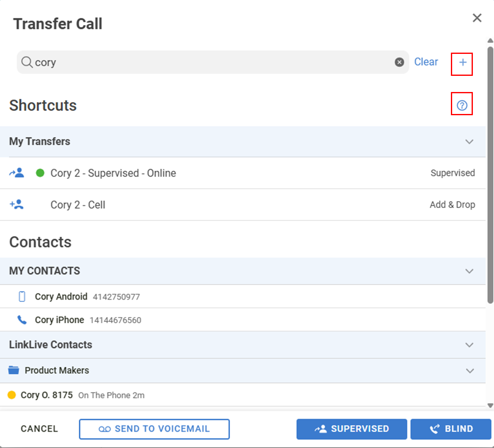
Task: Select Cory O. 8175 contact
Action: pos(46,395)
